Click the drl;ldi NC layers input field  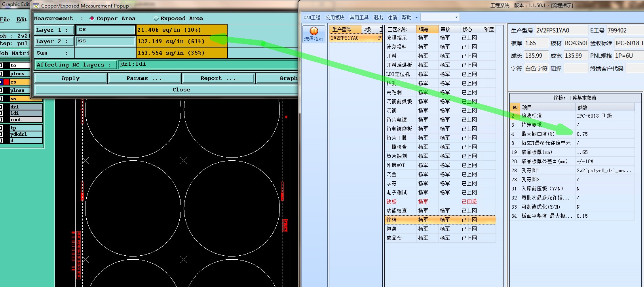click(209, 65)
